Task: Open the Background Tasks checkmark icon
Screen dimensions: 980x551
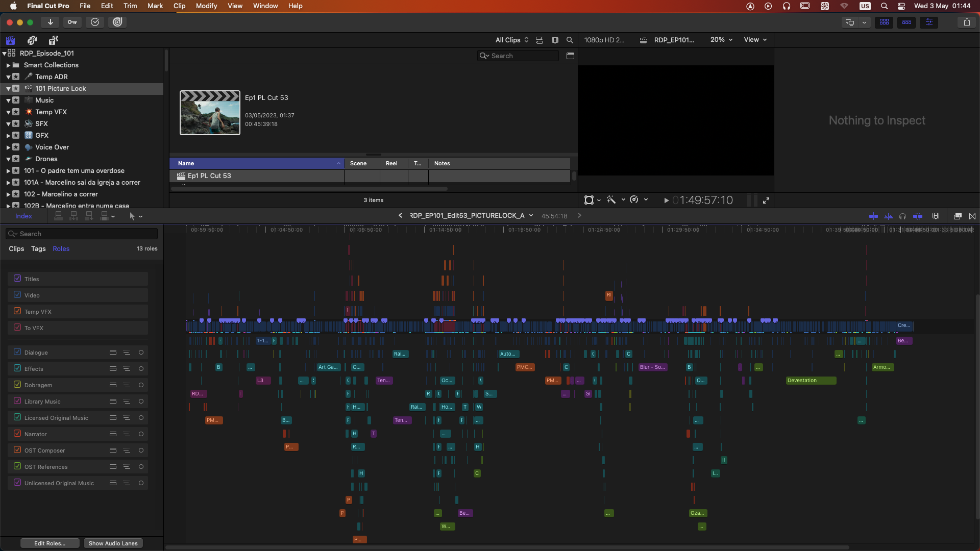Action: 95,22
